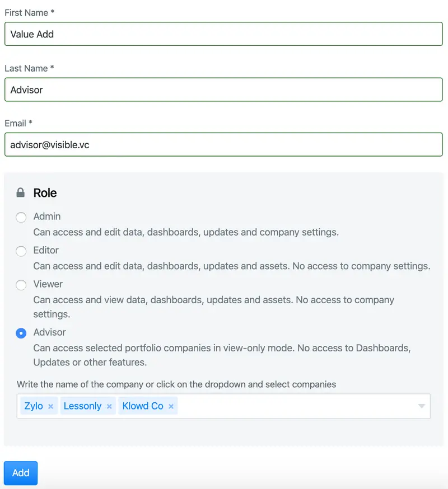Remove the Zylo company tag
Image resolution: width=448 pixels, height=489 pixels.
click(50, 406)
